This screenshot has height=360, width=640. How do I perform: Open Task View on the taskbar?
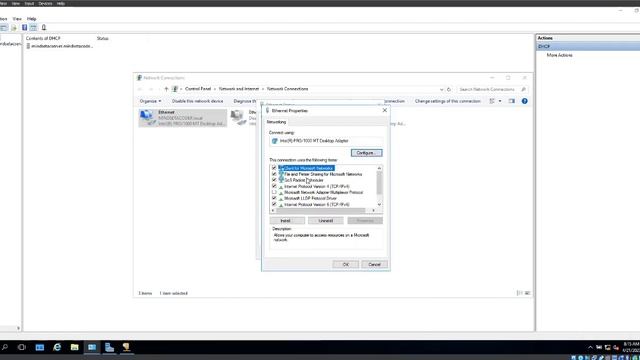click(22, 347)
